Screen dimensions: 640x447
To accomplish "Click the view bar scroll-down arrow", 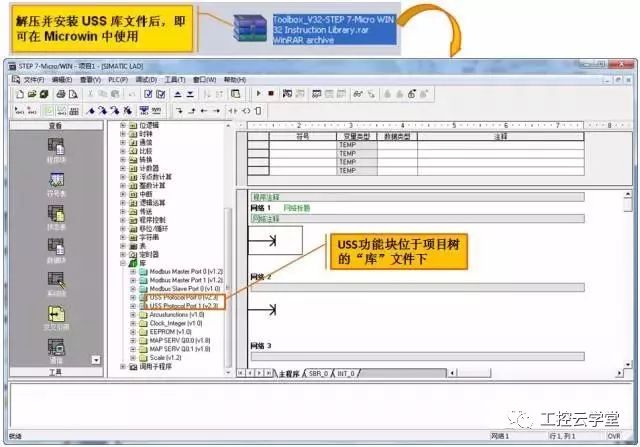I will [96, 360].
